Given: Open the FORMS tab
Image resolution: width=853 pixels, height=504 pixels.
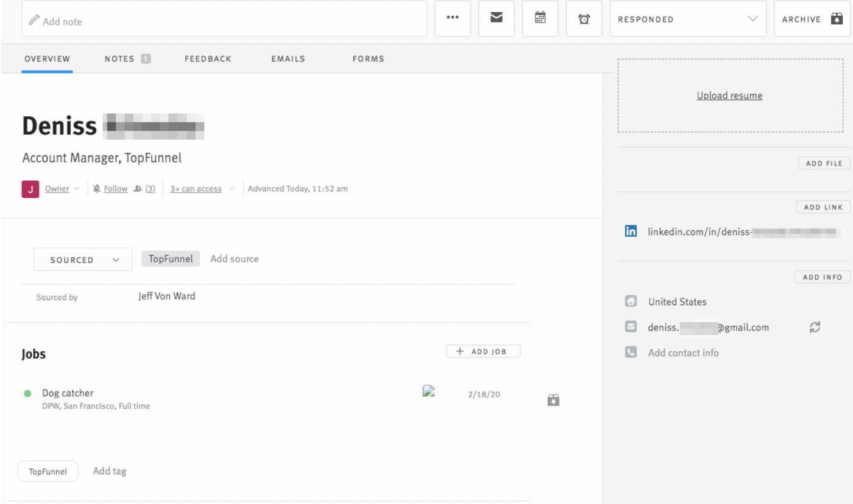Looking at the screenshot, I should pos(368,58).
